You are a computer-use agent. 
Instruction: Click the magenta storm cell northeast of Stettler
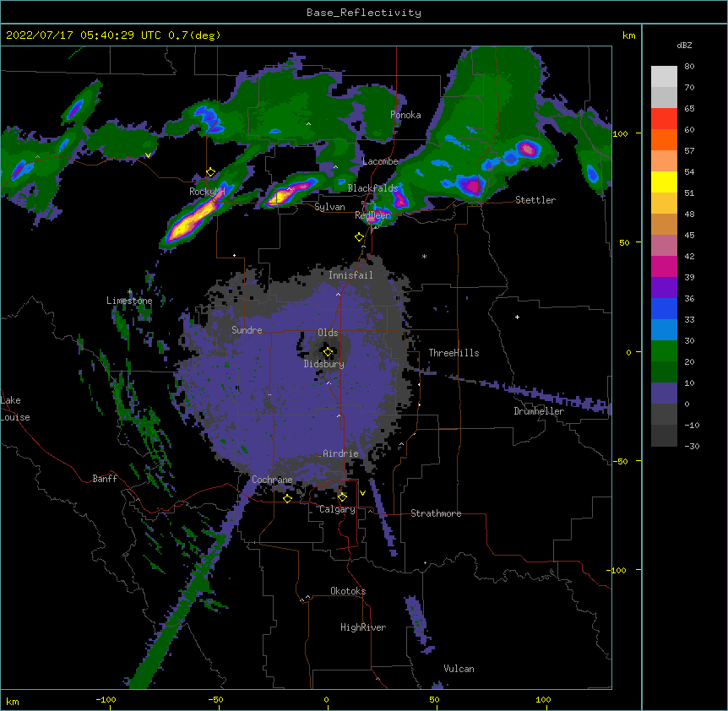528,149
